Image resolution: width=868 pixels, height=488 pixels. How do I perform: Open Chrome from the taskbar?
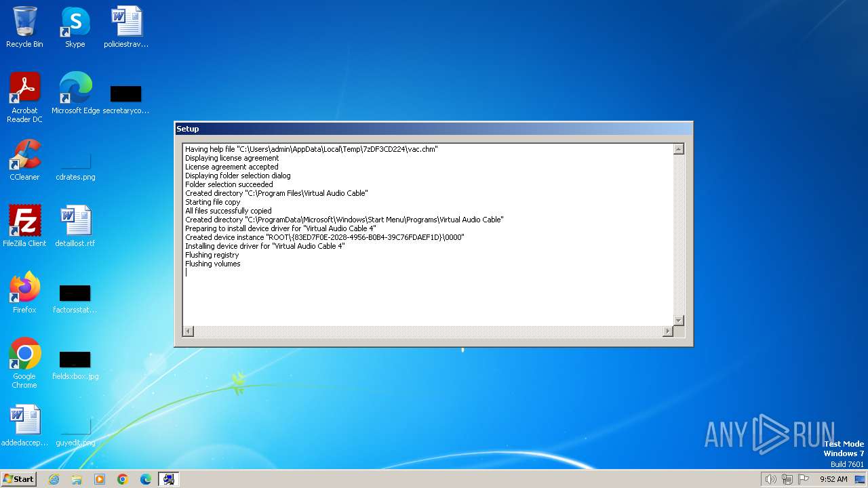click(123, 479)
